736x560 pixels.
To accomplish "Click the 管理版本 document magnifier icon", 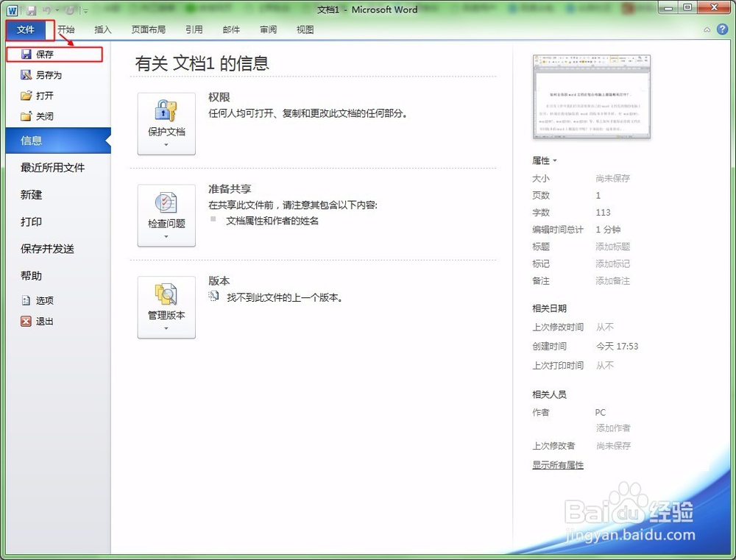I will click(x=166, y=294).
